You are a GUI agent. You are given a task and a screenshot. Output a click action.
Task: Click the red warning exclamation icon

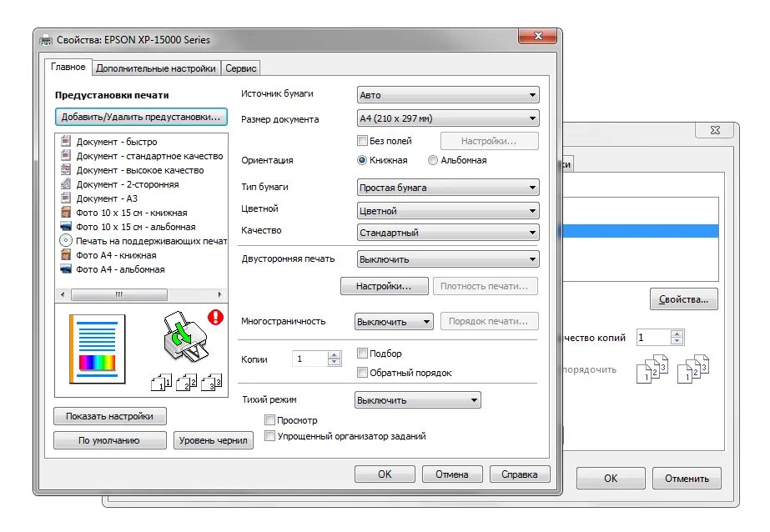(215, 317)
